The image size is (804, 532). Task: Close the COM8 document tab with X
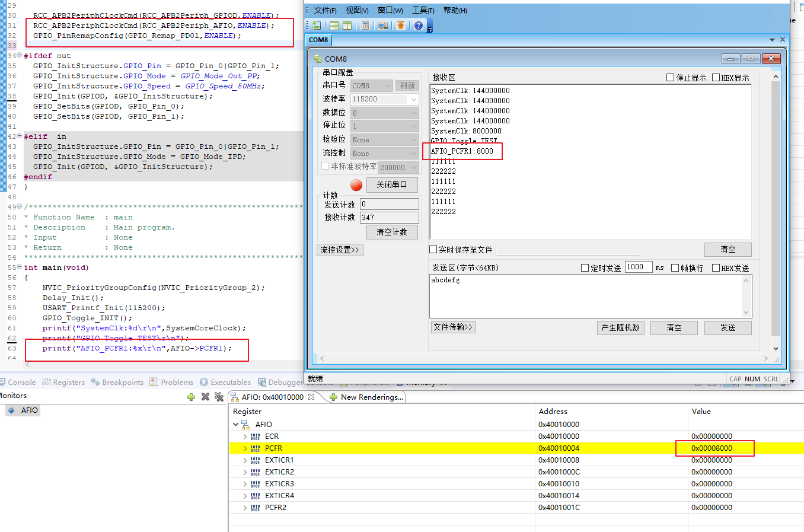point(783,40)
